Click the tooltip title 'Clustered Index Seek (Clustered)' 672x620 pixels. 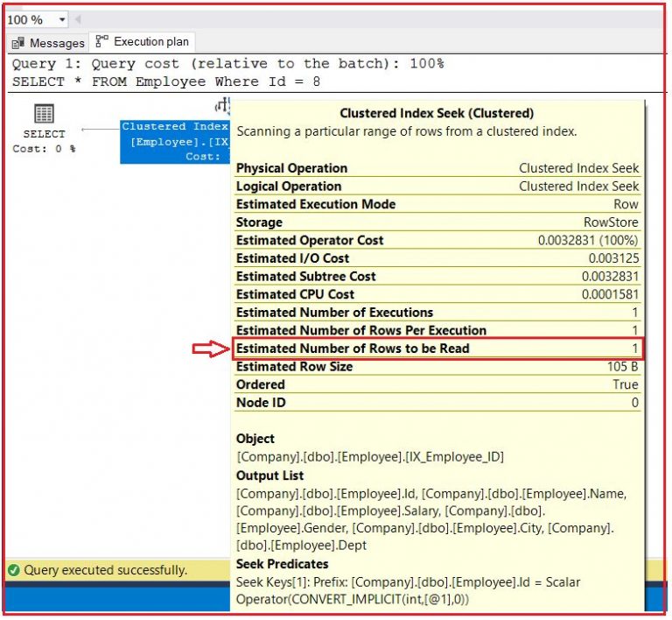(x=437, y=113)
